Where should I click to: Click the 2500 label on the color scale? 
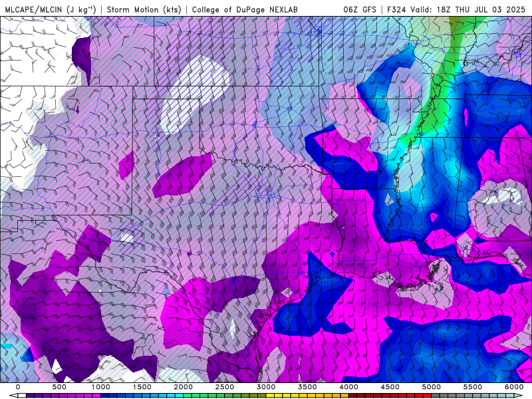click(x=225, y=387)
